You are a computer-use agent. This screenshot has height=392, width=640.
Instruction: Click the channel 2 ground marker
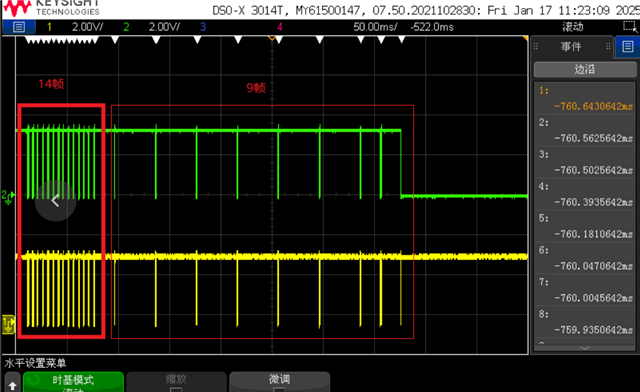pos(7,197)
